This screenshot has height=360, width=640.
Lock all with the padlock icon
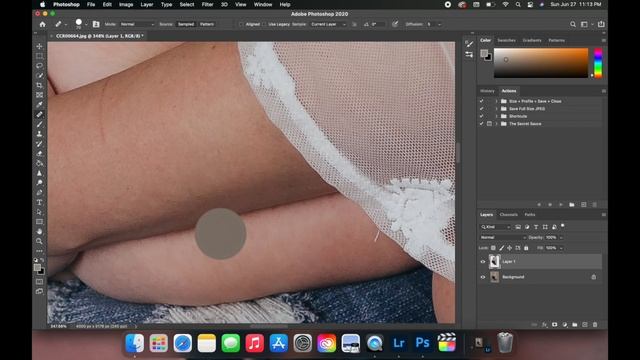pos(526,248)
